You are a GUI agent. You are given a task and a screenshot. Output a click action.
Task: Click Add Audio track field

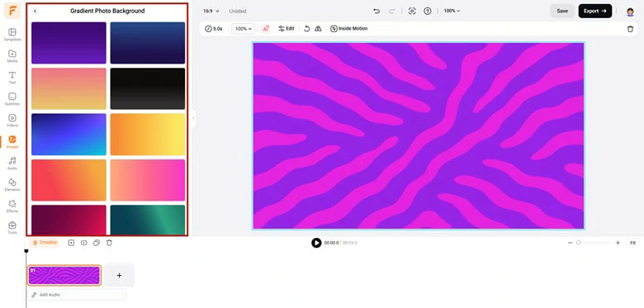click(77, 295)
